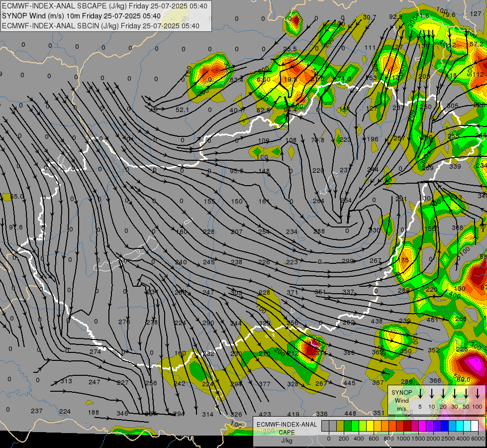This screenshot has height=448, width=487.
Task: Click the 5 m/s wind arrow in SYNOP legend
Action: pos(420,394)
